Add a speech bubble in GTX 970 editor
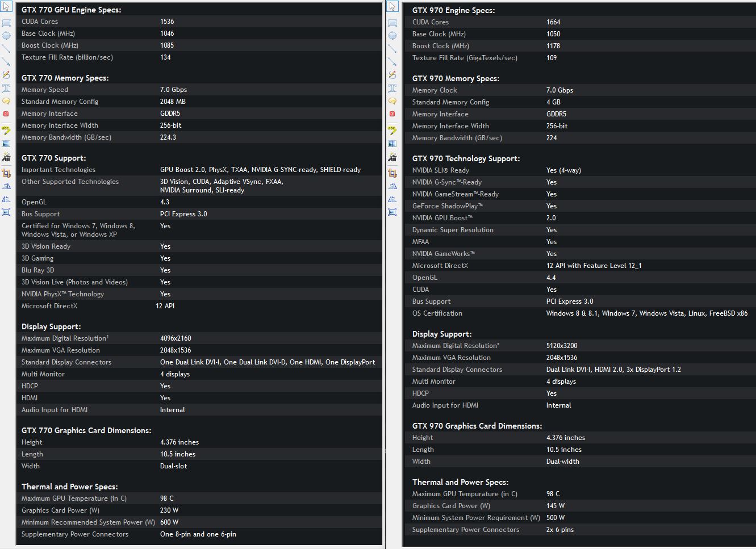 (x=392, y=101)
